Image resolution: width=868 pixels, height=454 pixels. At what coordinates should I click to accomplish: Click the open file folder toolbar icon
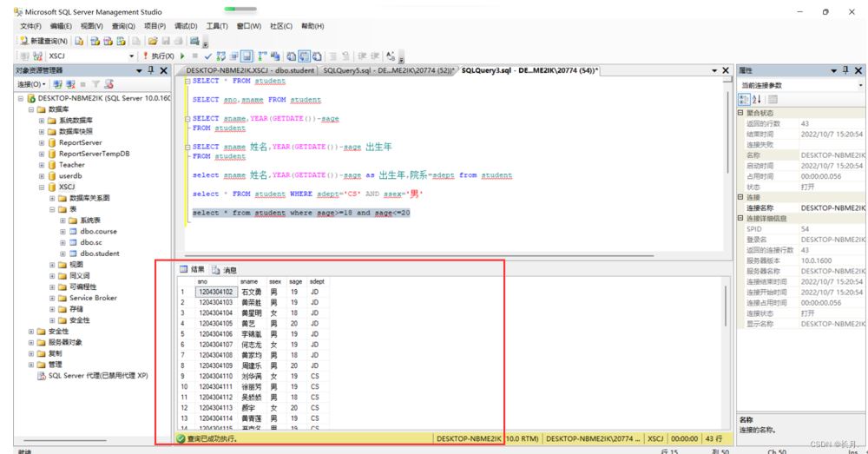coord(153,41)
